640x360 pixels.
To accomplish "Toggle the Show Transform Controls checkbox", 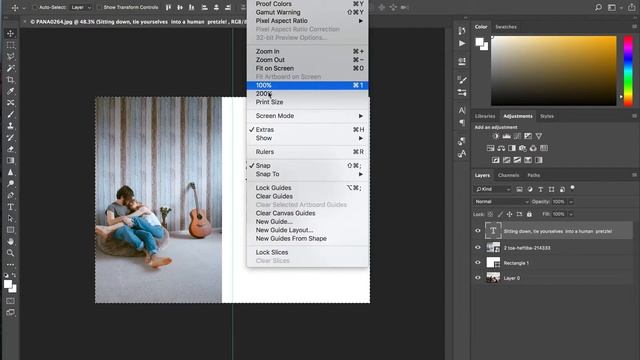I will pos(99,7).
